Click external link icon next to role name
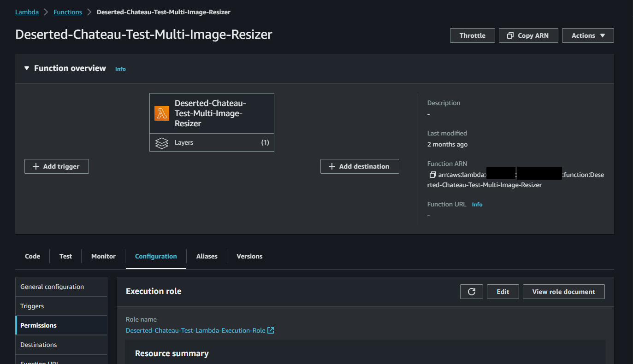The width and height of the screenshot is (633, 364). (x=271, y=330)
